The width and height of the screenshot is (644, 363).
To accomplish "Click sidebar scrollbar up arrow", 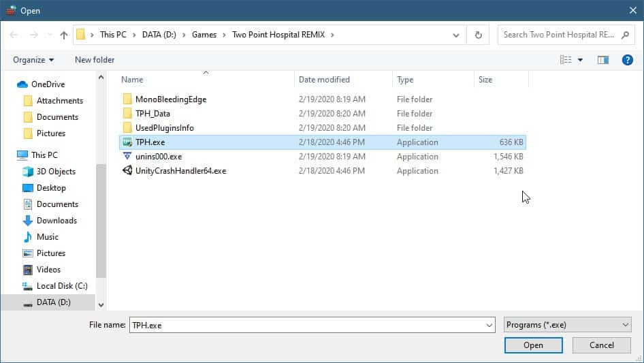I will (x=101, y=77).
